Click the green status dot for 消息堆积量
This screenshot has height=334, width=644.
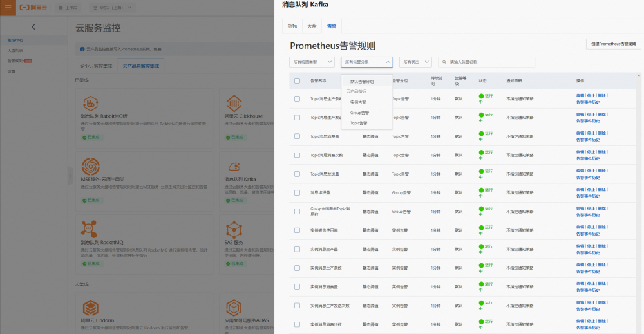(481, 190)
